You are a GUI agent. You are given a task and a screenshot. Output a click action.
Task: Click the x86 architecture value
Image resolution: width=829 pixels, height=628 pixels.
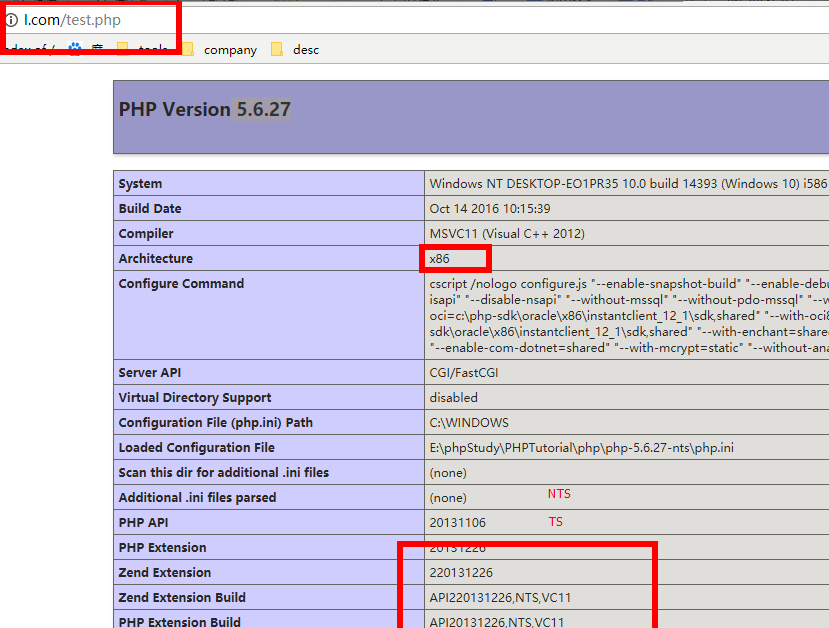[x=439, y=259]
